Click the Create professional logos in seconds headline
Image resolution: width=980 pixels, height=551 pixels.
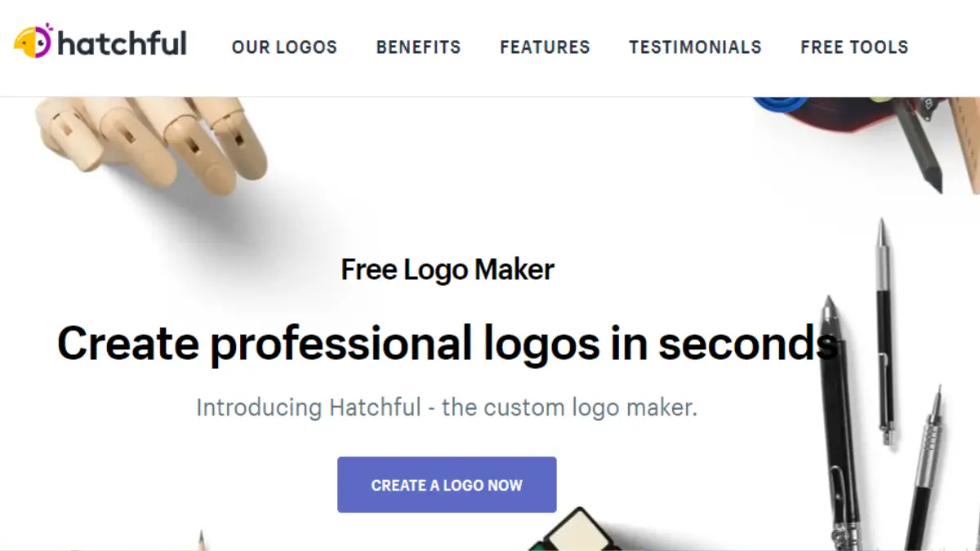pos(448,343)
